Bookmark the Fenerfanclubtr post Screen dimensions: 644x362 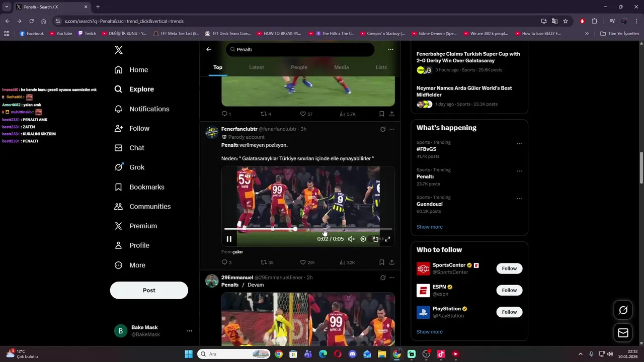point(382,262)
